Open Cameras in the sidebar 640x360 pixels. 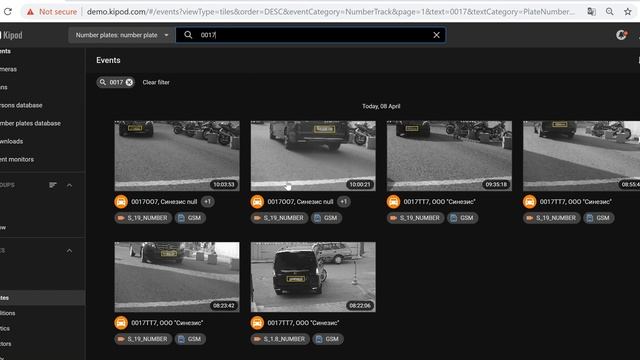pyautogui.click(x=9, y=69)
